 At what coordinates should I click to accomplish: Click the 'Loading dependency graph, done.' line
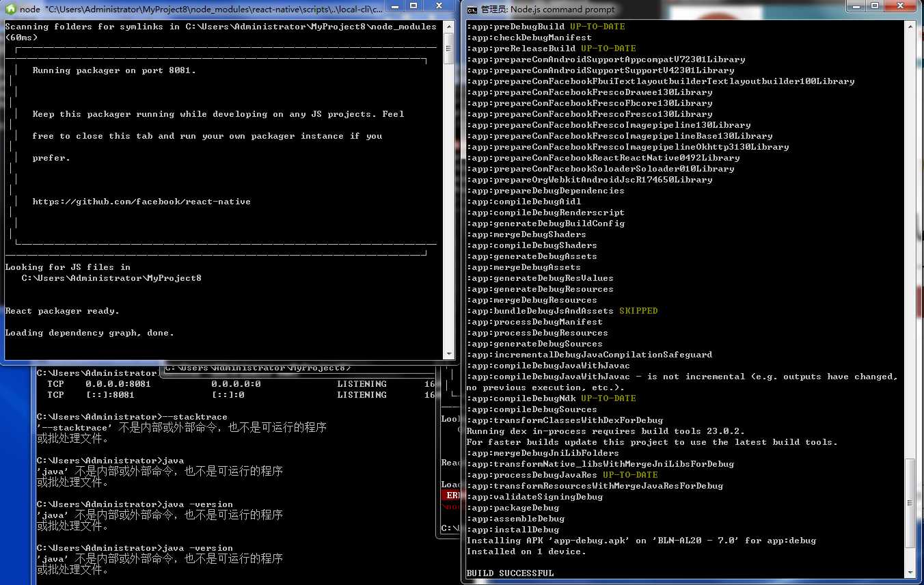tap(90, 333)
